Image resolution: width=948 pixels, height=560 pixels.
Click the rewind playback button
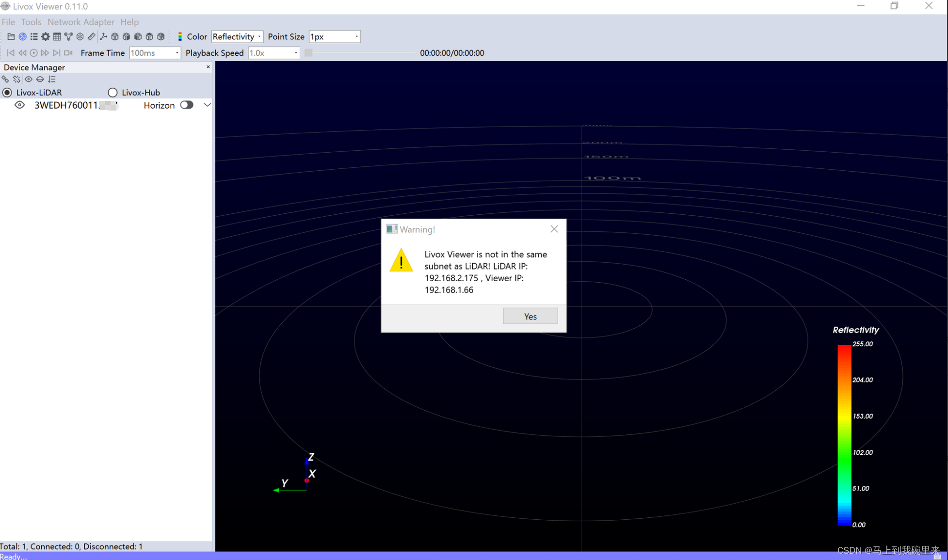tap(22, 53)
